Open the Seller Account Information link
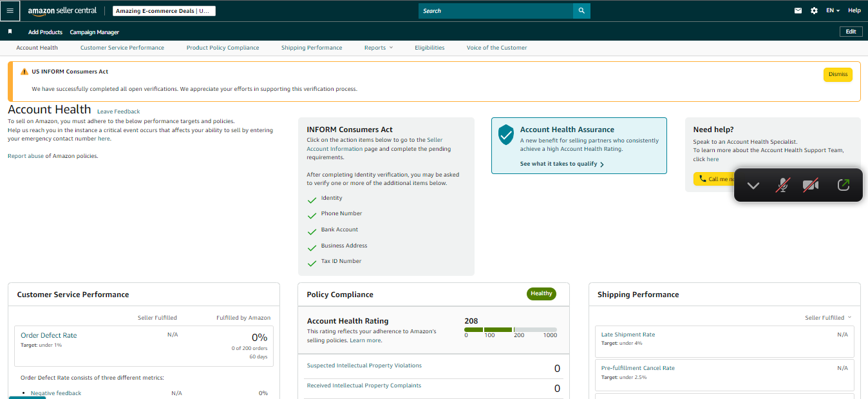The image size is (868, 399). point(375,144)
